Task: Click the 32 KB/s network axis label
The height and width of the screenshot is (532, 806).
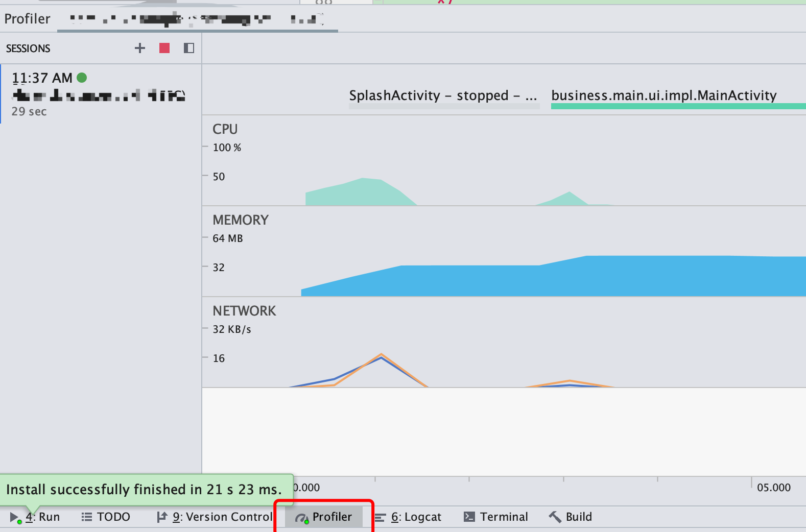Action: 232,329
